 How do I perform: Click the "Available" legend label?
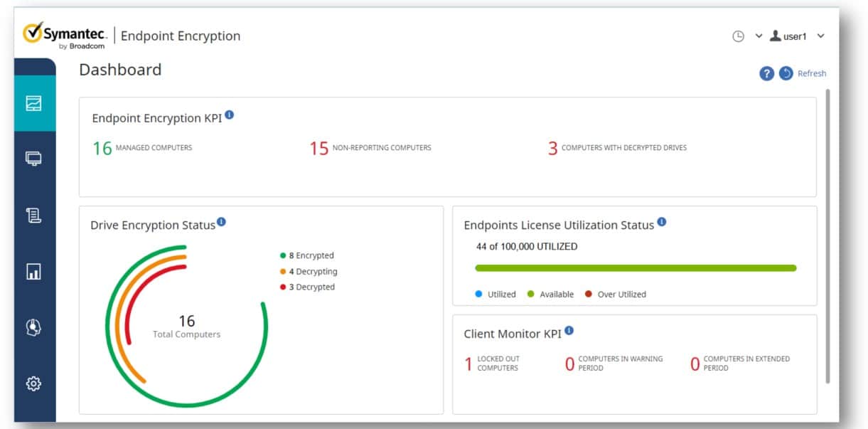tap(557, 294)
